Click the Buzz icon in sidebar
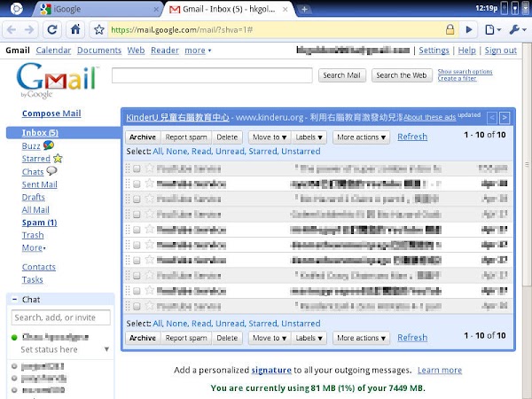The width and height of the screenshot is (532, 399). point(49,145)
